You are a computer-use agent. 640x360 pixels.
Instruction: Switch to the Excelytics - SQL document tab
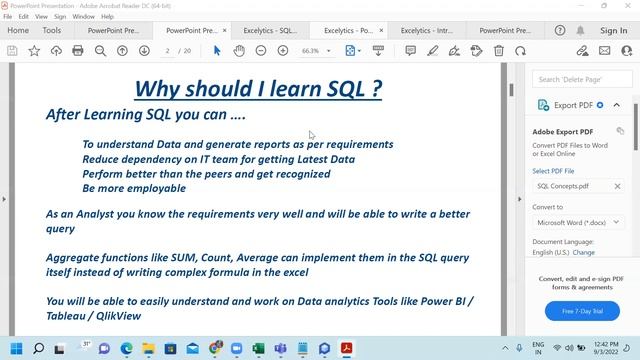pos(270,31)
